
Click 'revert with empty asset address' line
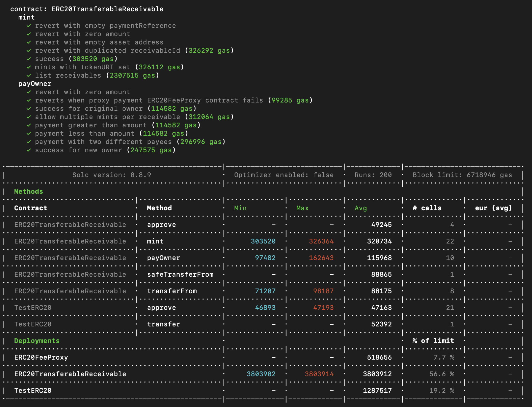click(x=99, y=42)
